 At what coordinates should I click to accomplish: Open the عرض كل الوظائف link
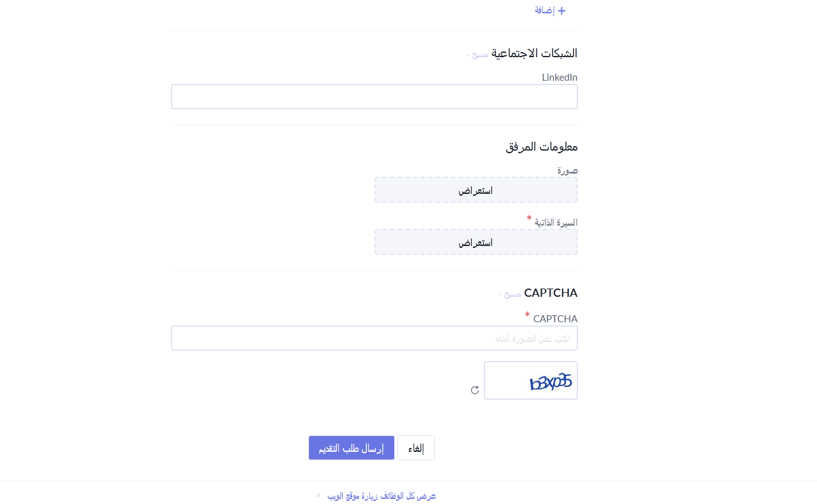[x=408, y=496]
